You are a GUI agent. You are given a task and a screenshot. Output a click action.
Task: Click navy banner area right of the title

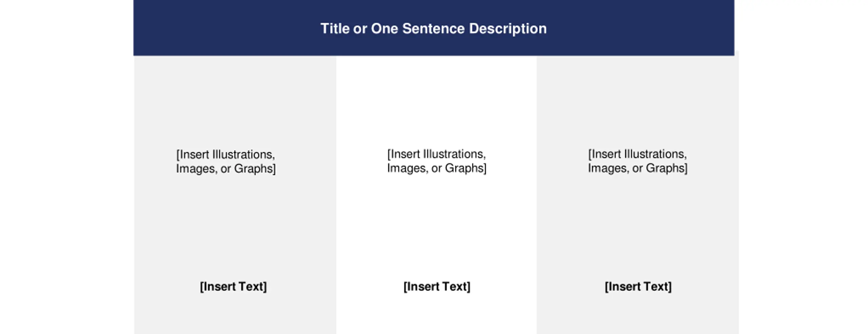pos(641,28)
